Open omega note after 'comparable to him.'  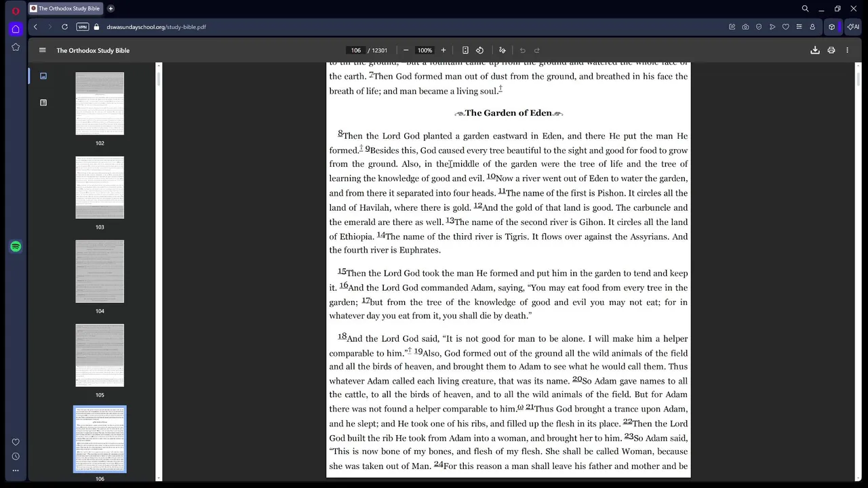pyautogui.click(x=520, y=407)
